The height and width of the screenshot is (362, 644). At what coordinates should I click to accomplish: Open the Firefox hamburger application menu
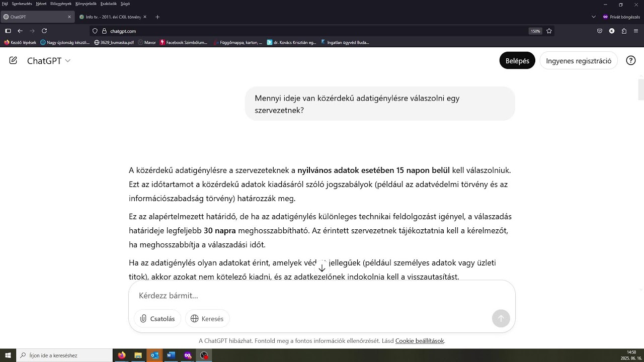tap(636, 31)
